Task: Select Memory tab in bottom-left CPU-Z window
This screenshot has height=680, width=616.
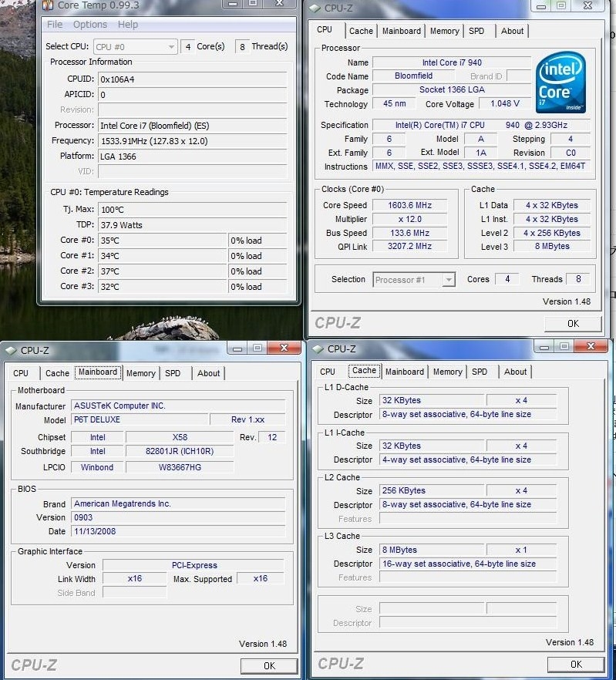Action: [141, 373]
